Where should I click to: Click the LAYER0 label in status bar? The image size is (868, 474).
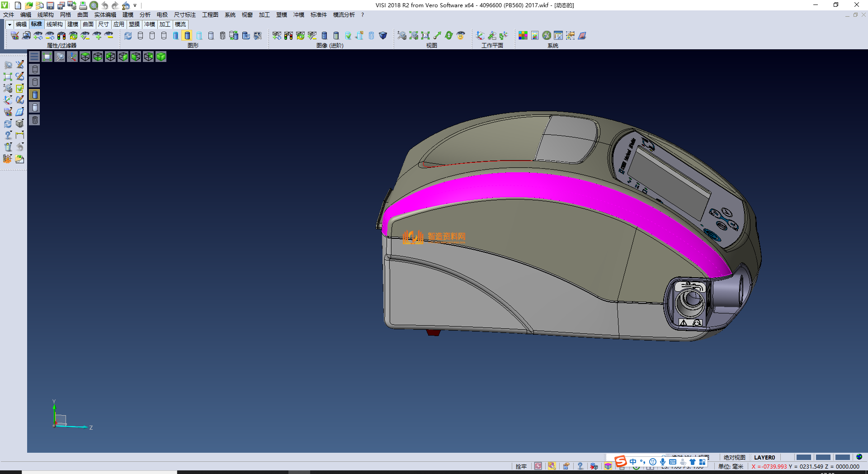(764, 457)
